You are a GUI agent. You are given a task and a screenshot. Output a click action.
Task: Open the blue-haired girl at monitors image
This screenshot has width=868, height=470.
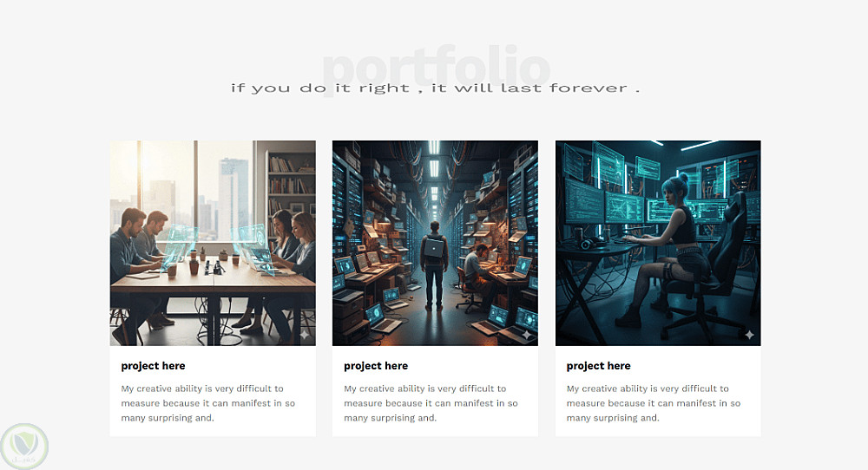point(658,243)
